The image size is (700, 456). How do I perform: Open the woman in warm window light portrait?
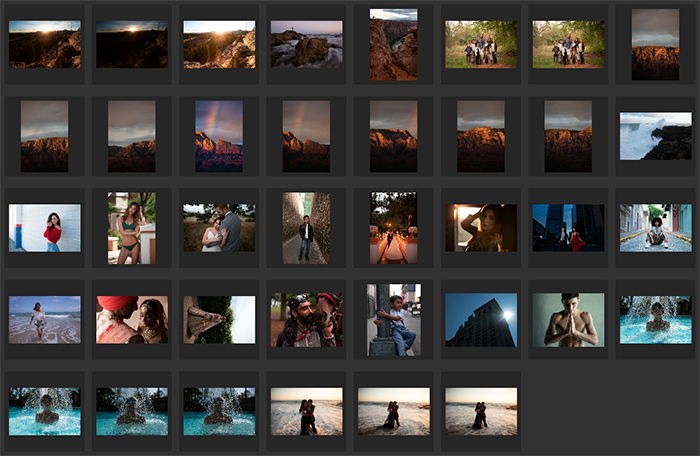coord(481,228)
